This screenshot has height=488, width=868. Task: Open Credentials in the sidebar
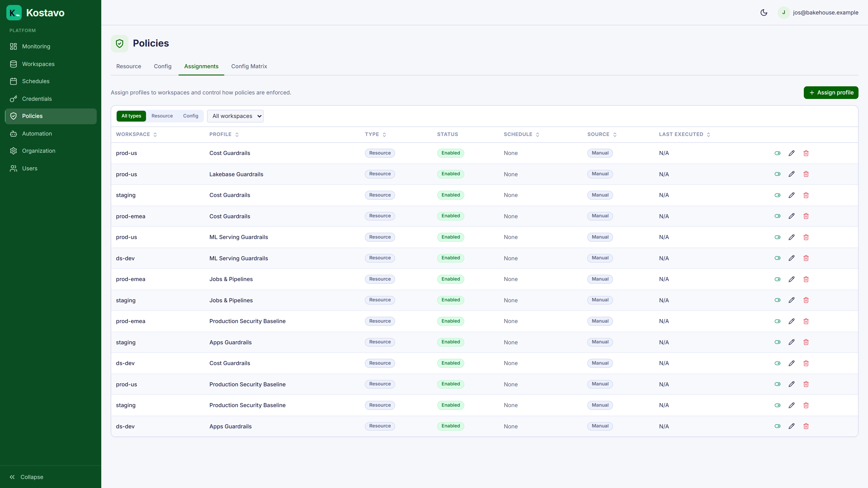click(51, 99)
